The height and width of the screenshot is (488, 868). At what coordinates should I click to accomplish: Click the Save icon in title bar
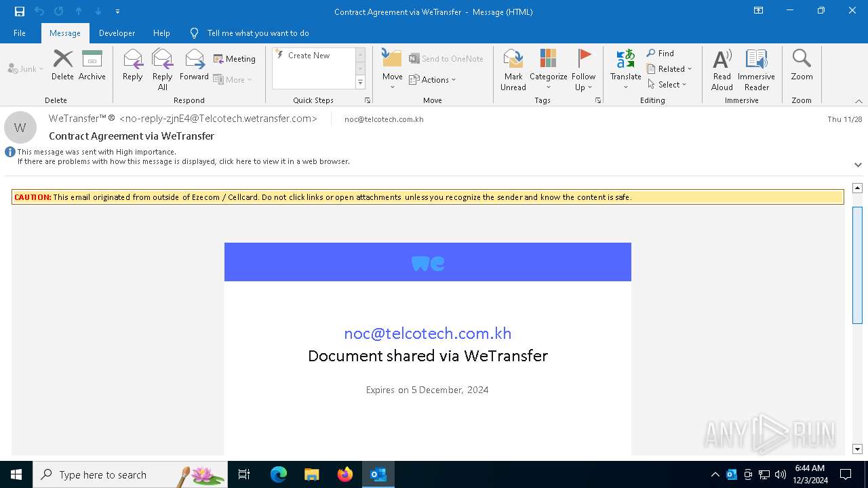tap(20, 12)
